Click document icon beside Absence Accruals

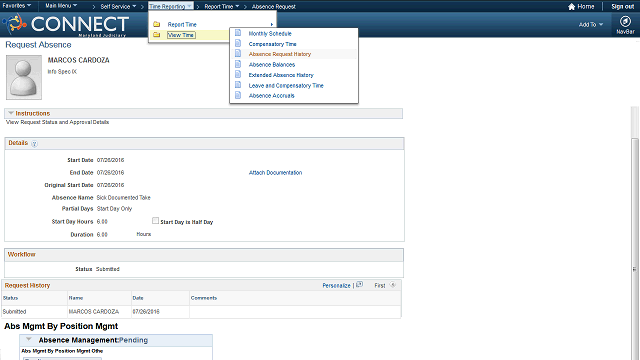pos(238,96)
